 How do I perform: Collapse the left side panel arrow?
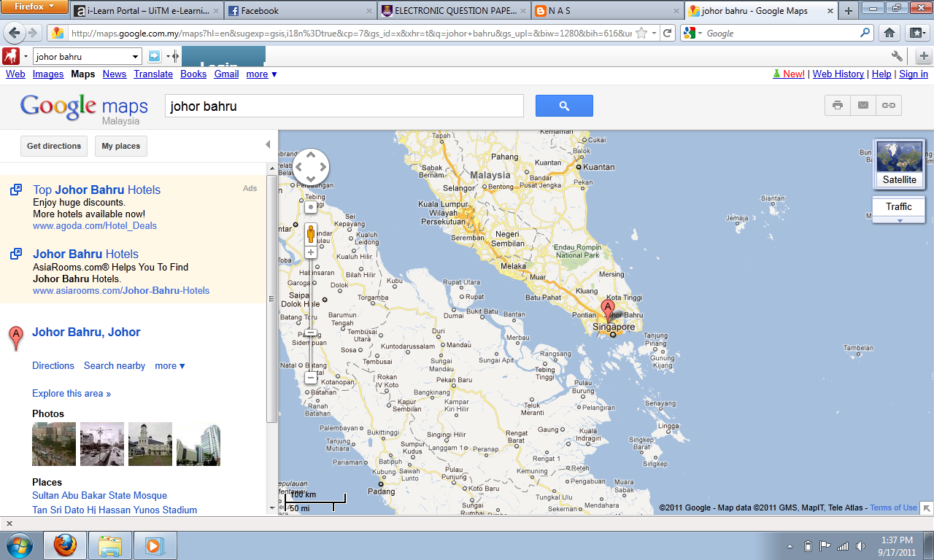point(268,145)
